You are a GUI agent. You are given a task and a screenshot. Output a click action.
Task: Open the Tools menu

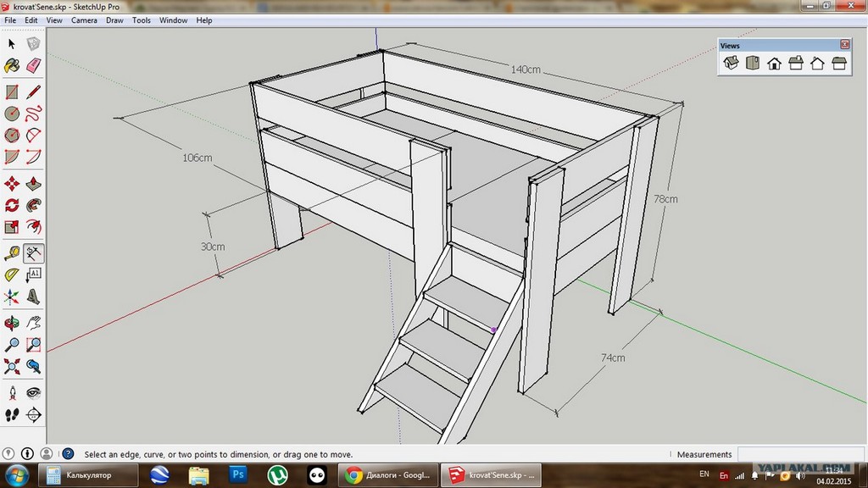tap(142, 20)
